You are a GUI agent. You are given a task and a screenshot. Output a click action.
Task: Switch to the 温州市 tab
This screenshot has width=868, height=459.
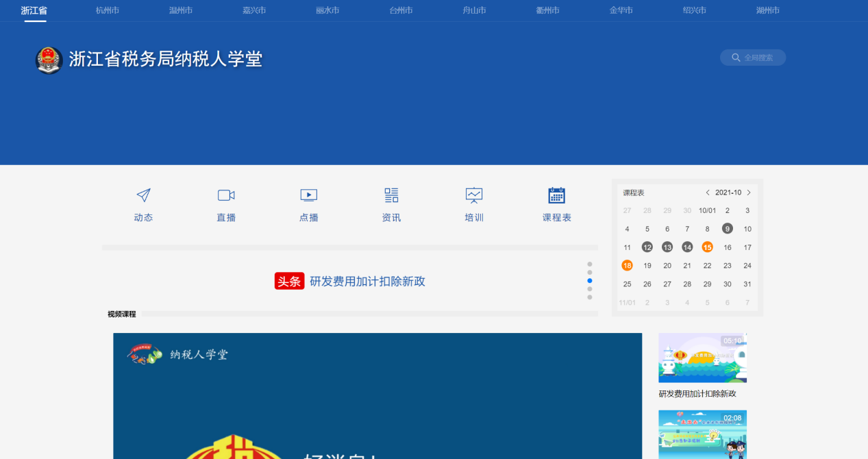pyautogui.click(x=181, y=10)
